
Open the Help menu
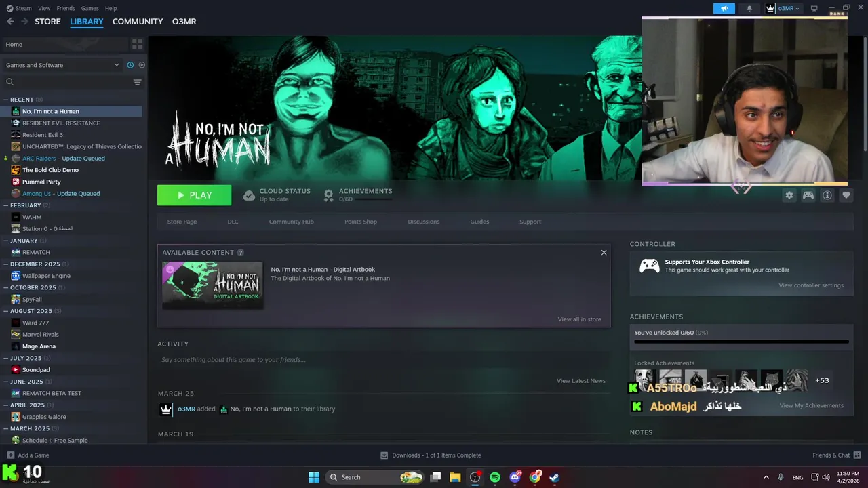(111, 8)
